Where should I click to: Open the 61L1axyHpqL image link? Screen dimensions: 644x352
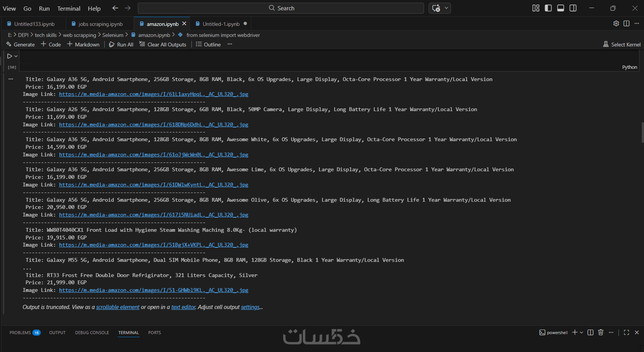tap(153, 94)
